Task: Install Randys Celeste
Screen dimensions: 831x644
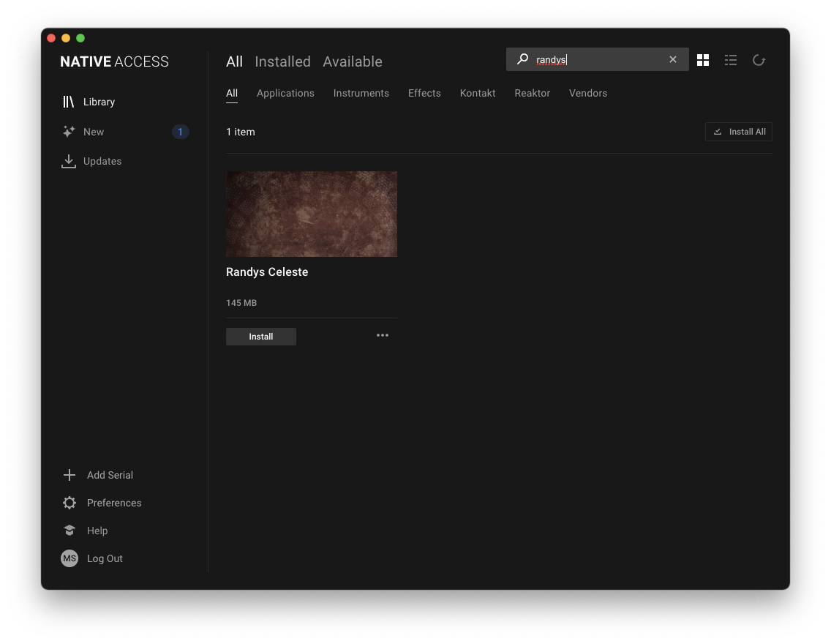Action: click(260, 337)
